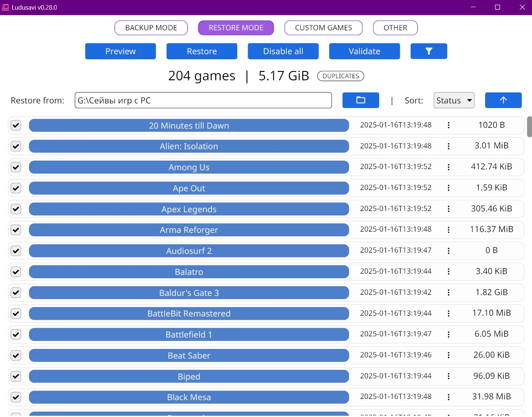532x417 pixels.
Task: Toggle the Battlefield 1 checkbox
Action: pyautogui.click(x=16, y=334)
